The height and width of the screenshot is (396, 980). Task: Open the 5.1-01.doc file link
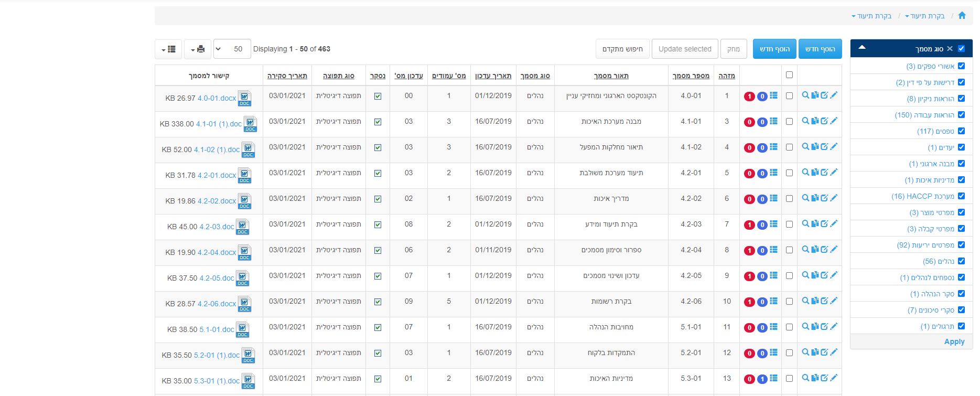click(x=217, y=329)
